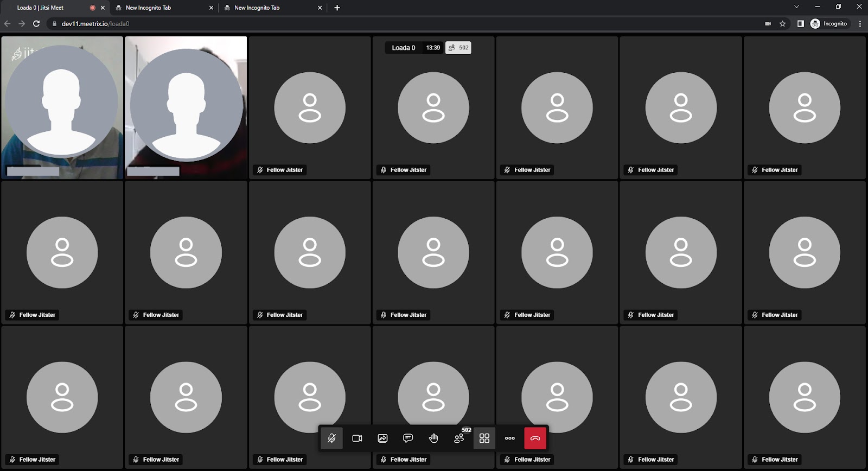
Task: Switch to the second New Incognito Tab
Action: pyautogui.click(x=257, y=8)
